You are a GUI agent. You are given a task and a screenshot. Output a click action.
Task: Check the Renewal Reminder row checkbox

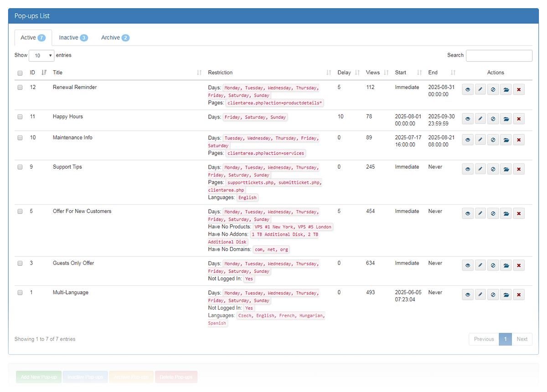tap(20, 88)
